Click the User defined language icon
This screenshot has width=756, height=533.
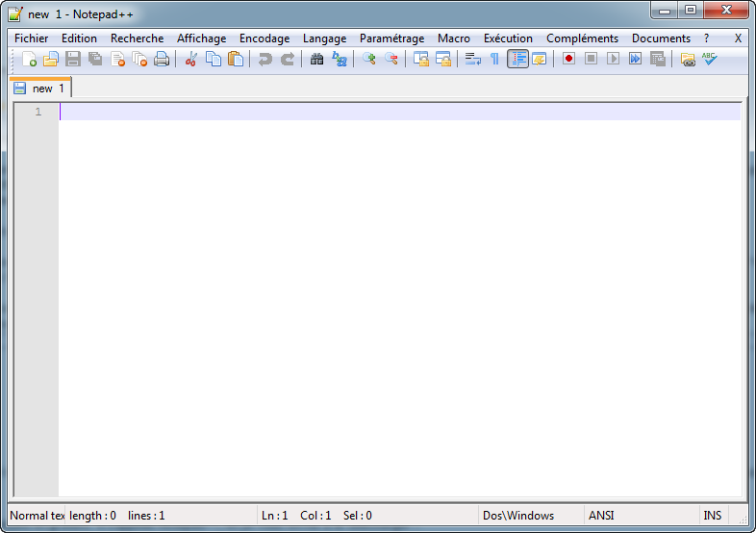point(539,59)
